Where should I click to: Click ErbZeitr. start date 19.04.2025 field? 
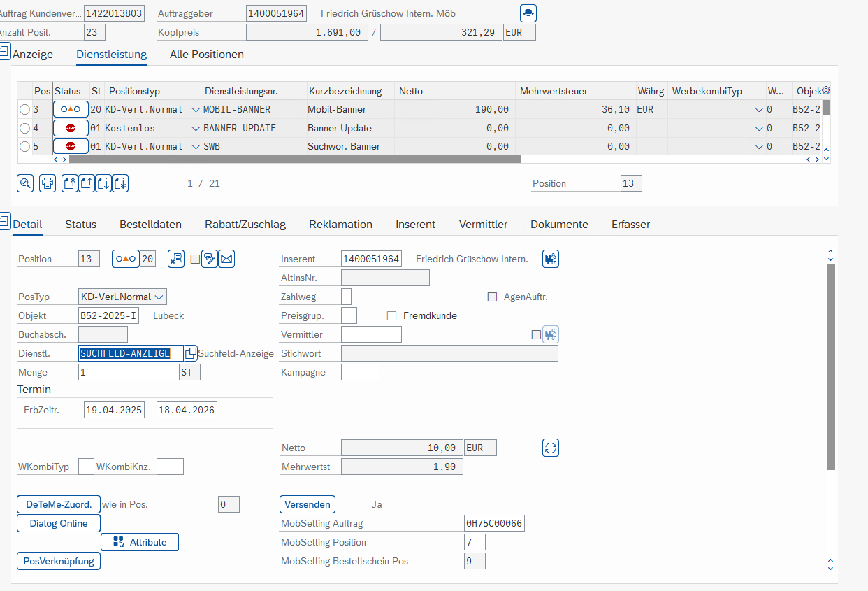[x=114, y=410]
